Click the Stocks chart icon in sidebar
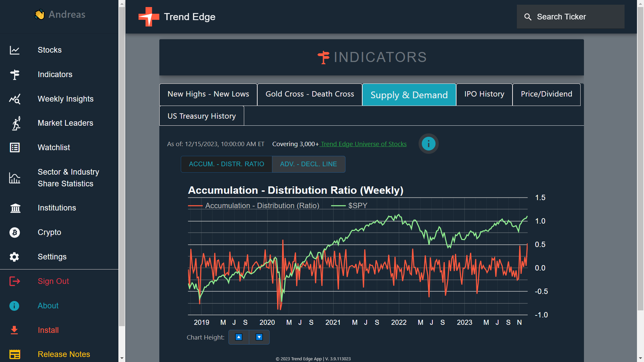The width and height of the screenshot is (644, 362). (x=14, y=50)
